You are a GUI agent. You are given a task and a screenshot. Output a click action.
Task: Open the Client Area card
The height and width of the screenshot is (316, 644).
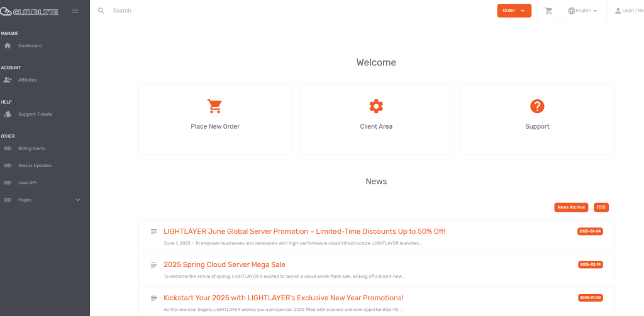tap(376, 119)
